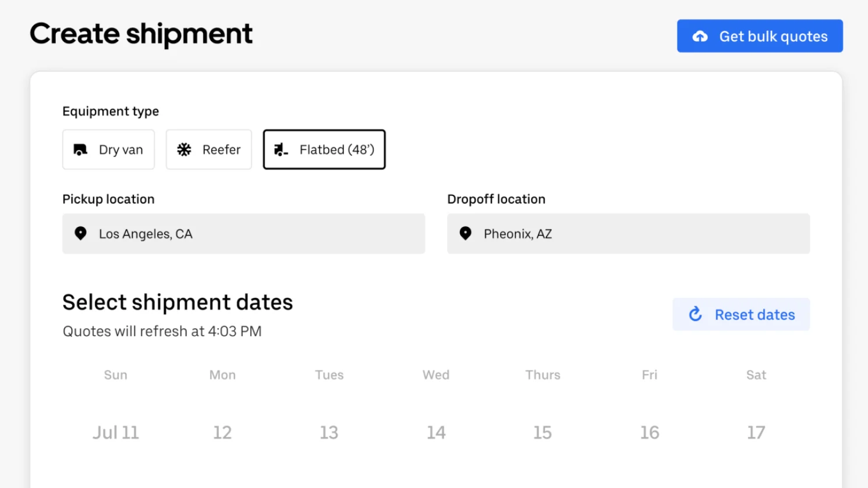Select the 14 under Wednesday
868x488 pixels.
pos(435,432)
